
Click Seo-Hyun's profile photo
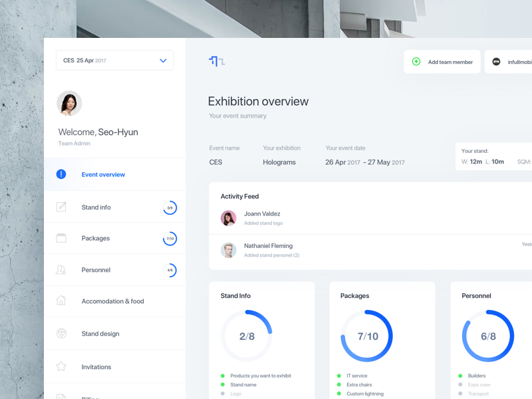[x=69, y=104]
